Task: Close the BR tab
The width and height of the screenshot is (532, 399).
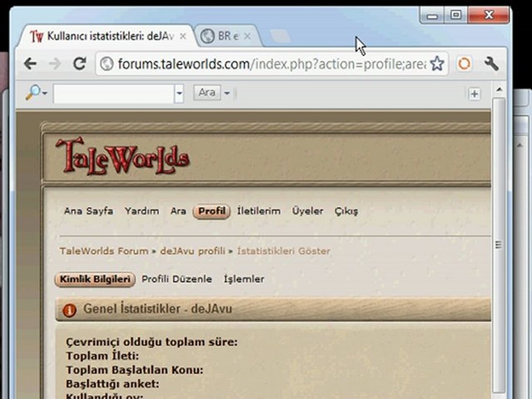Action: [248, 36]
